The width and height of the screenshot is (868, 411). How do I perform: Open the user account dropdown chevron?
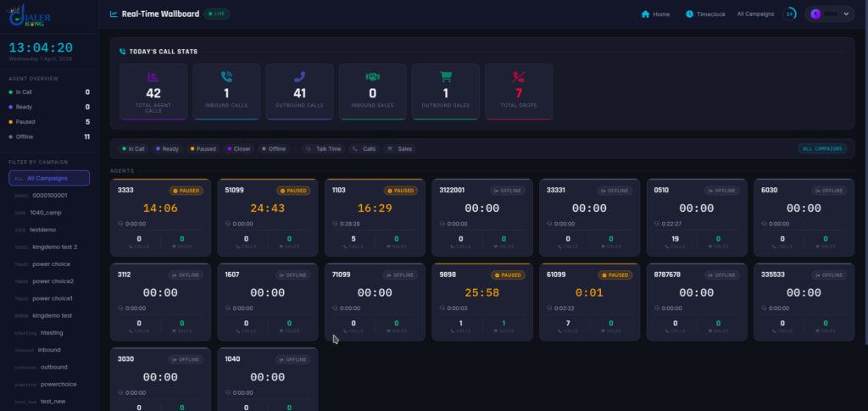pos(846,14)
